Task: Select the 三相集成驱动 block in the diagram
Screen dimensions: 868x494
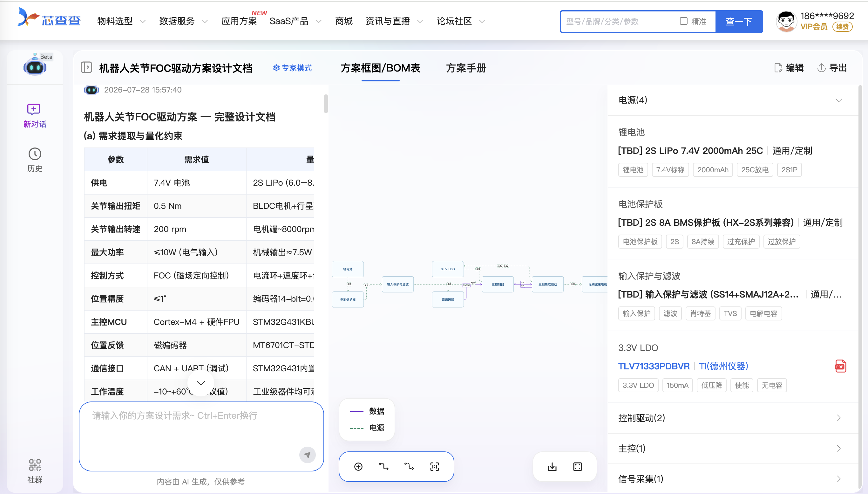Action: [x=548, y=284]
